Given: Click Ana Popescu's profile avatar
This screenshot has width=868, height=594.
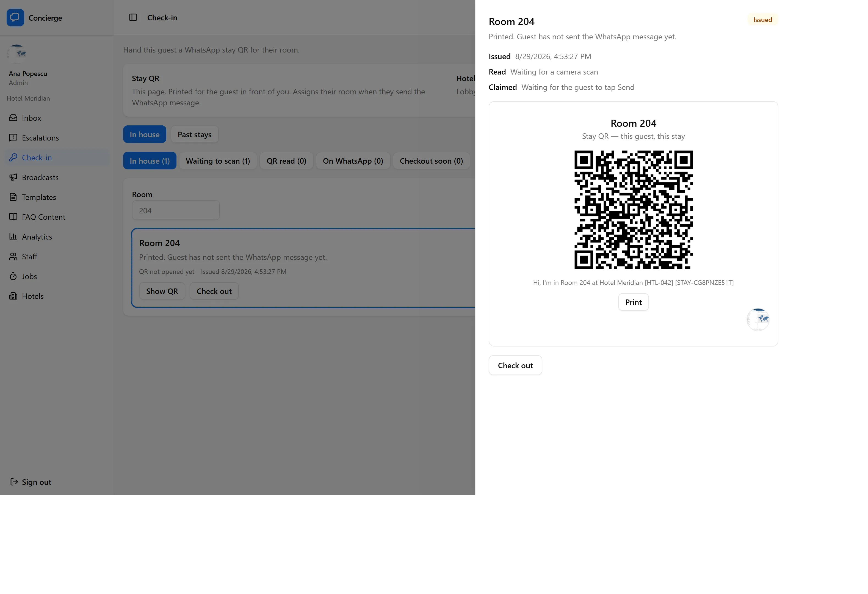Looking at the screenshot, I should click(x=16, y=54).
